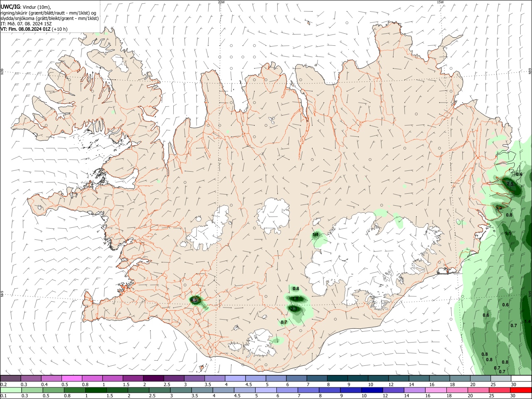Click the "VT: Fim. 08.08.2024 01Z (+10 h)" line

click(34, 29)
